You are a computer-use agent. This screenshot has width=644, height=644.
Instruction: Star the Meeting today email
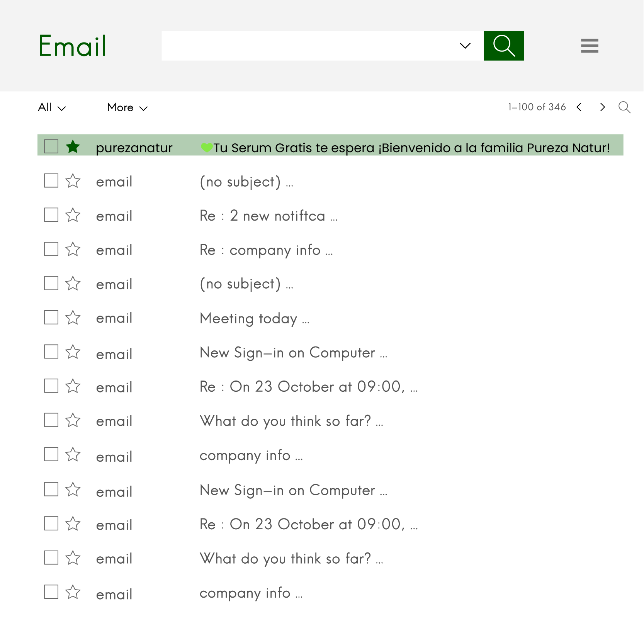point(73,318)
